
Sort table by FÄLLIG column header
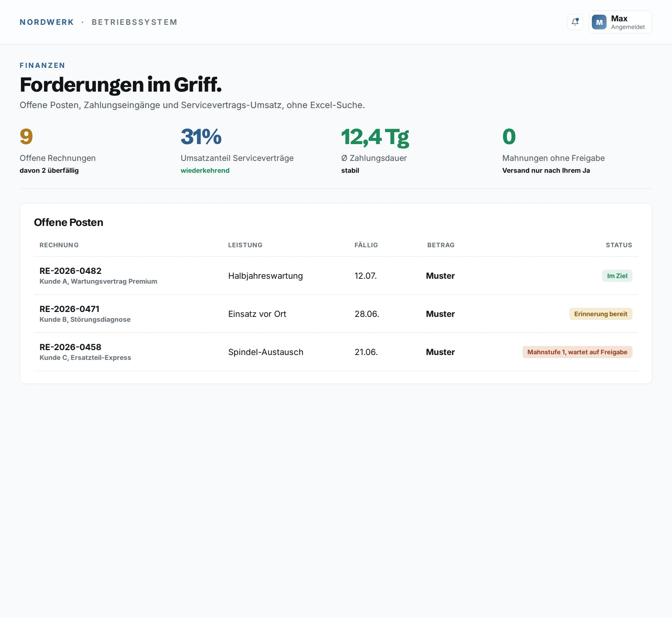click(366, 245)
